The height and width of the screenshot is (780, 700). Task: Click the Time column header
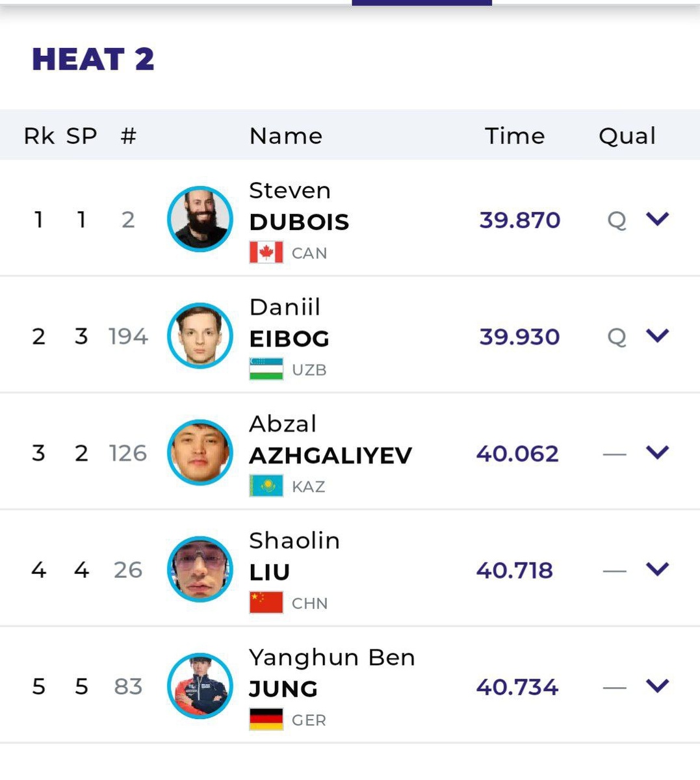(x=515, y=136)
